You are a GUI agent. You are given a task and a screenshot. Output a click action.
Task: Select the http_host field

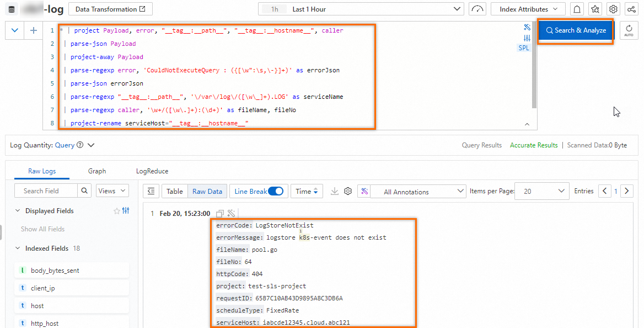pyautogui.click(x=72, y=324)
